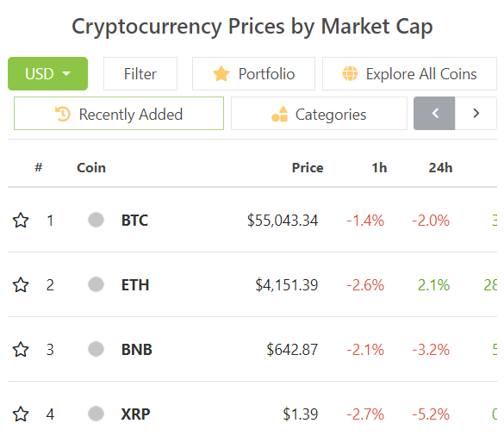This screenshot has height=442, width=504.
Task: Add XRP to favorites via star
Action: click(x=21, y=414)
